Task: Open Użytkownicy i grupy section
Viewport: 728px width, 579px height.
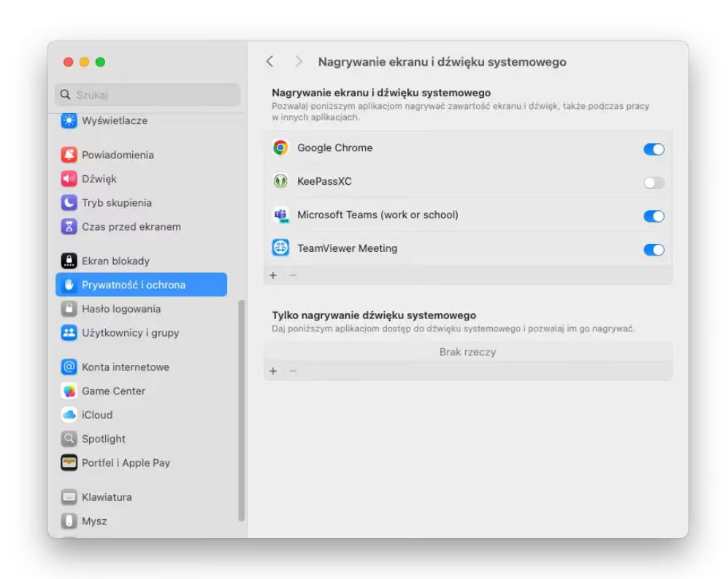Action: (130, 333)
